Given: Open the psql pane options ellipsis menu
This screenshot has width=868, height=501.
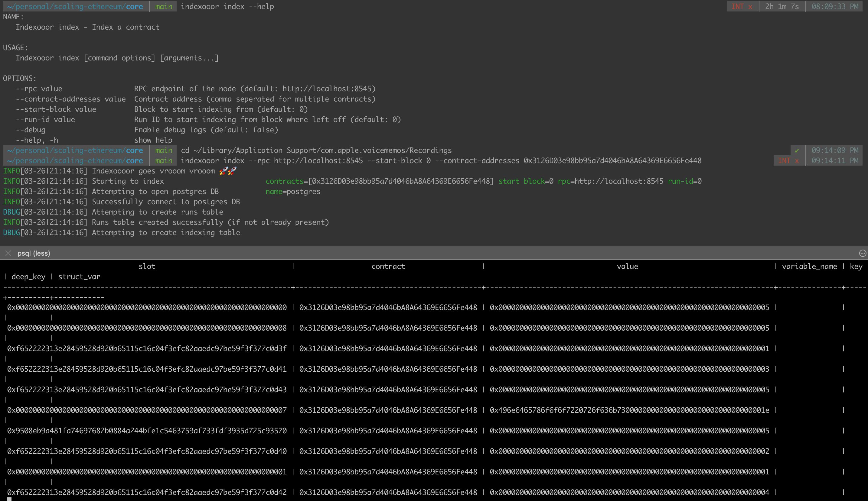Looking at the screenshot, I should [x=863, y=253].
